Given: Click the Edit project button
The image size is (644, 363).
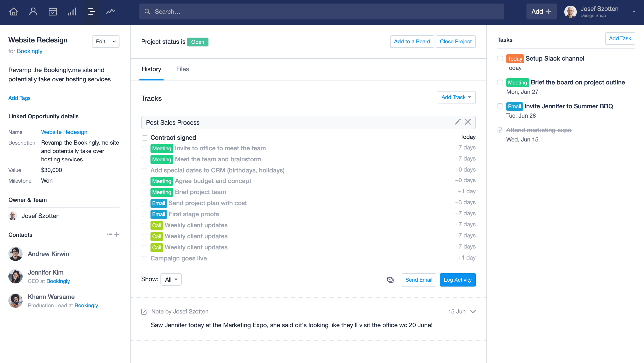Looking at the screenshot, I should (101, 41).
